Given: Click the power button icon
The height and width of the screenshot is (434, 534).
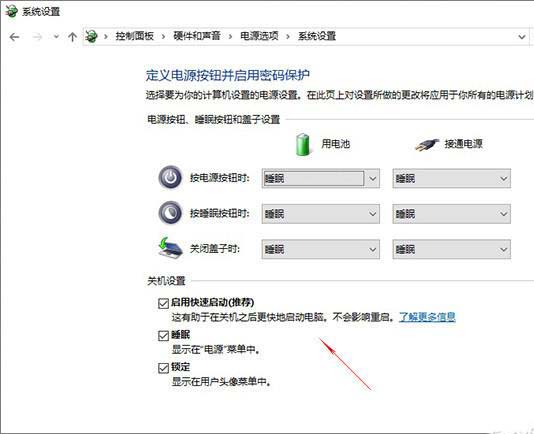Looking at the screenshot, I should coord(170,177).
